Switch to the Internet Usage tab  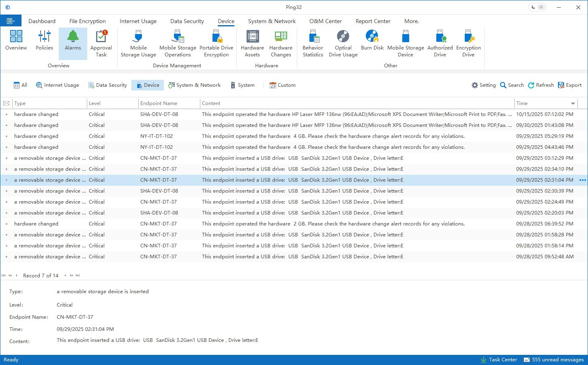pyautogui.click(x=138, y=21)
